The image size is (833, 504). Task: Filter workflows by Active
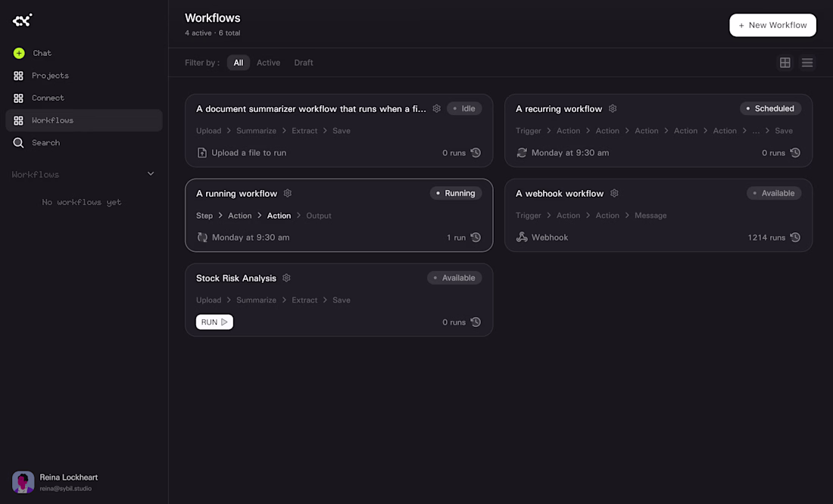click(268, 63)
